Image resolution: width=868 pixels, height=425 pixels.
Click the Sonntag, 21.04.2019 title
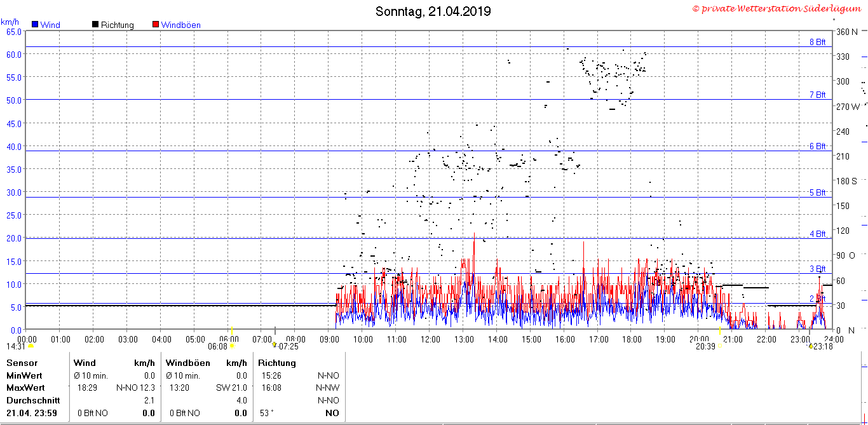pos(433,11)
